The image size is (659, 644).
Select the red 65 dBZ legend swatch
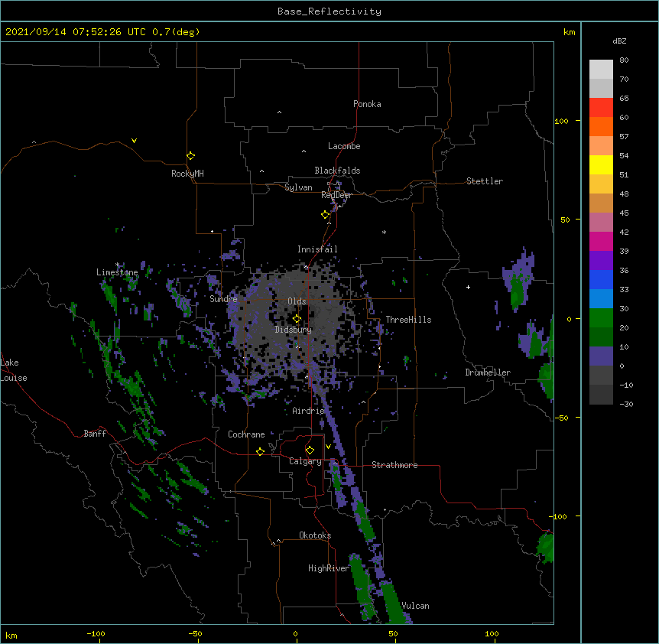click(601, 107)
